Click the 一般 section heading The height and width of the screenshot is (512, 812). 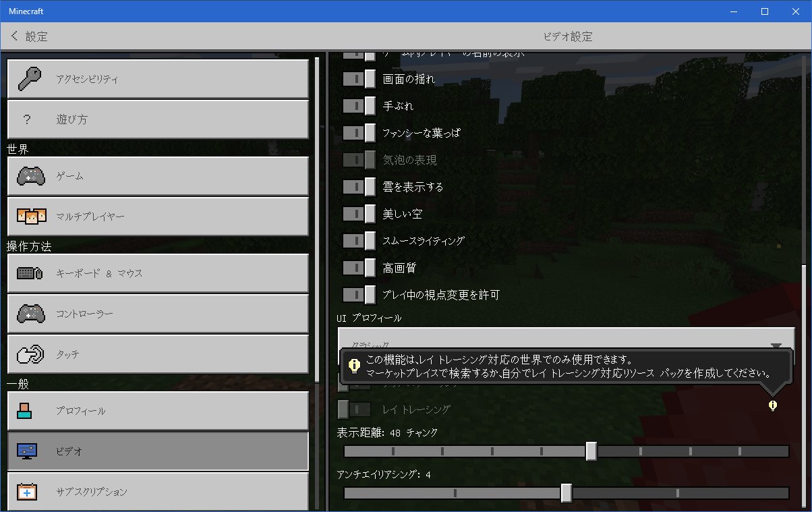click(x=18, y=383)
